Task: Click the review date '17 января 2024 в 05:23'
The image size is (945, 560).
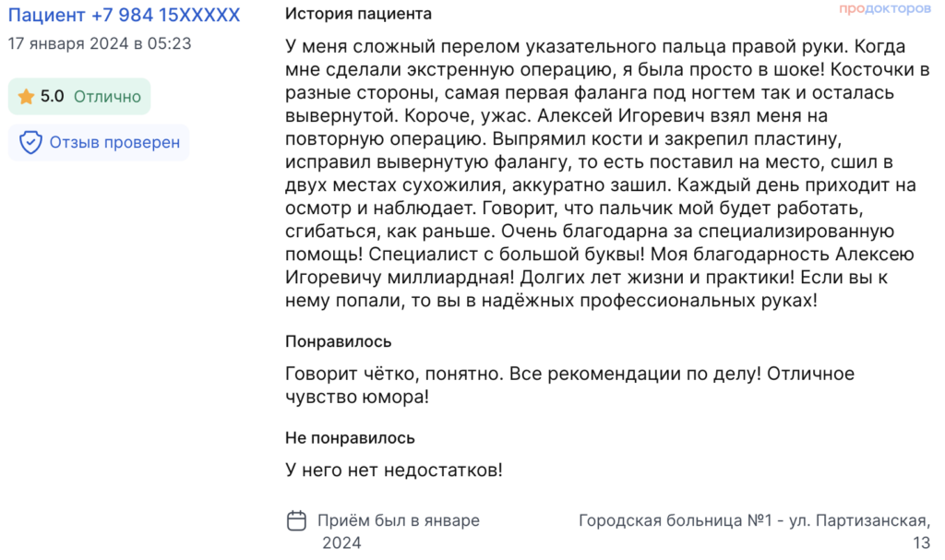Action: tap(100, 43)
